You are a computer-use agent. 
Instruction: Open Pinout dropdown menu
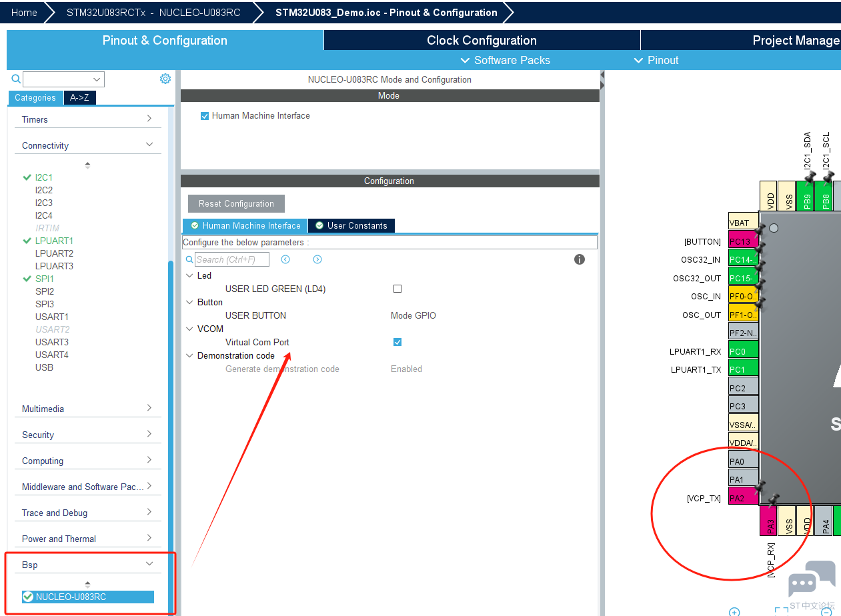pos(656,60)
